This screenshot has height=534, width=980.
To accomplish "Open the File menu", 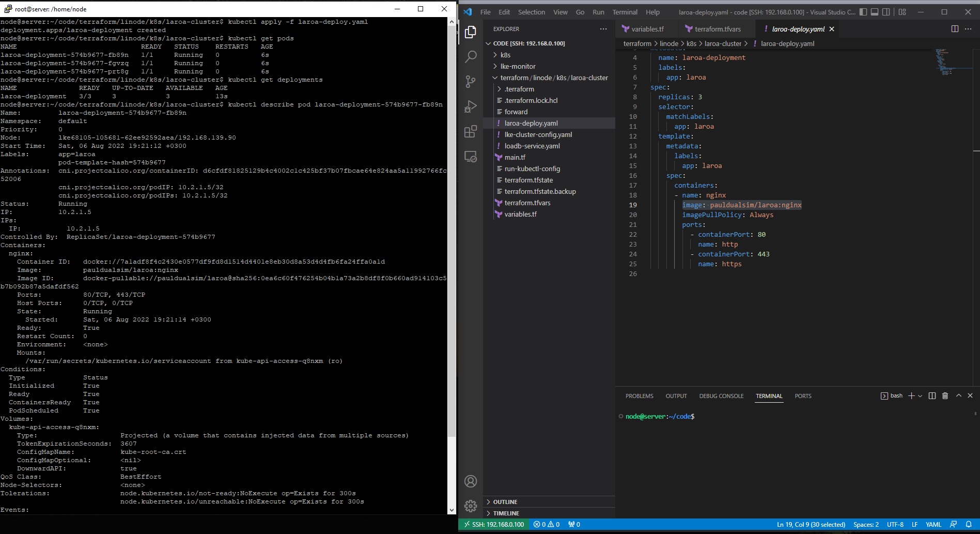I will coord(485,12).
